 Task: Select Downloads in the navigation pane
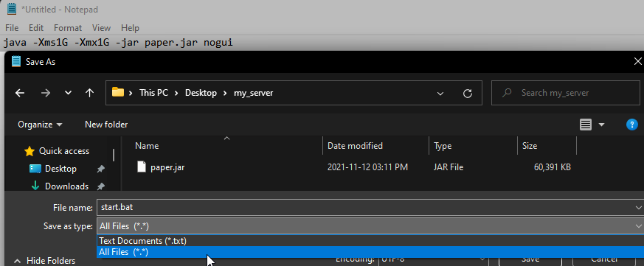pyautogui.click(x=66, y=186)
